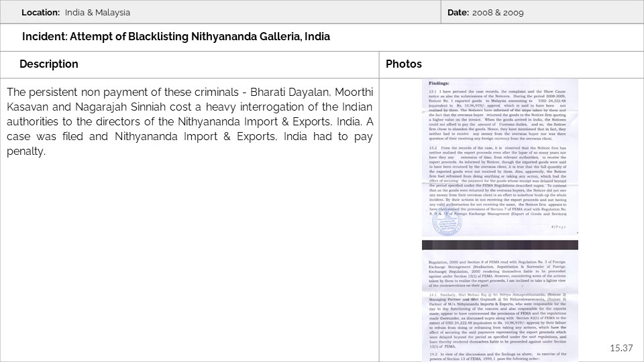644x362 pixels.
Task: Open the lower document photo with Regulation text
Action: click(x=500, y=307)
